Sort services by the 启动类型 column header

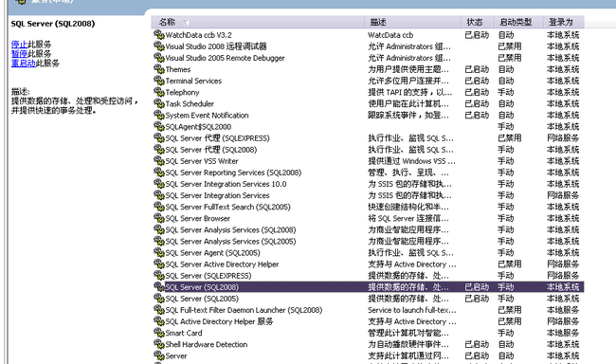518,22
